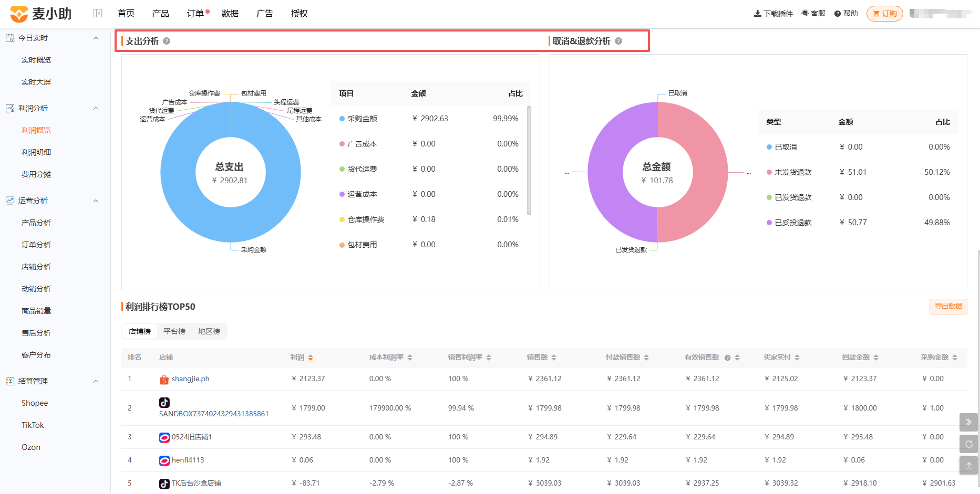Switch to the 平台榜 tab

pos(174,331)
